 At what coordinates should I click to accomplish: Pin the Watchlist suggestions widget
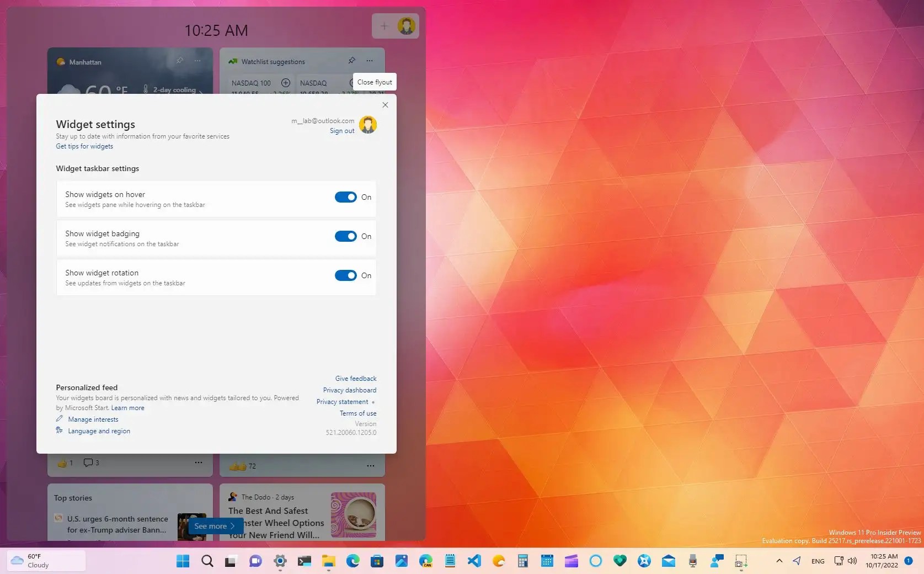[x=352, y=61]
